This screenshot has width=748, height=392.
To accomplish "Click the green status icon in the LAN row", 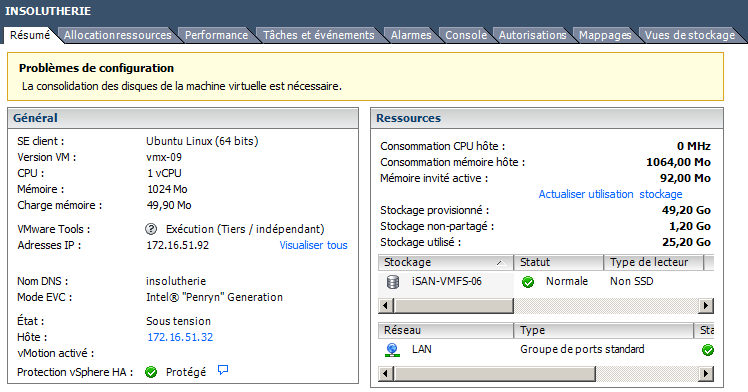I will [x=708, y=350].
